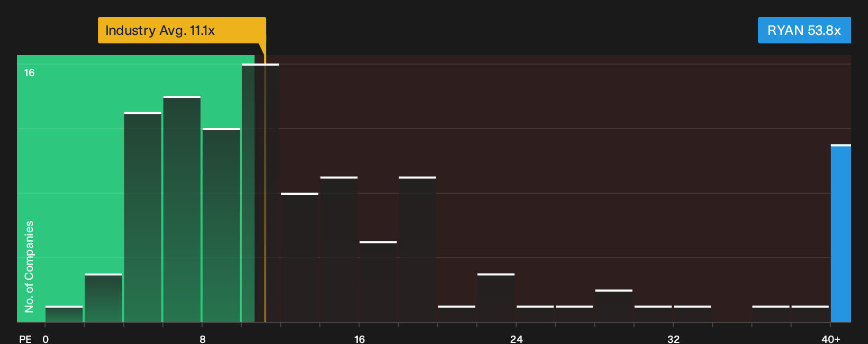Select the histogram bar at PE 2-4

[x=103, y=298]
